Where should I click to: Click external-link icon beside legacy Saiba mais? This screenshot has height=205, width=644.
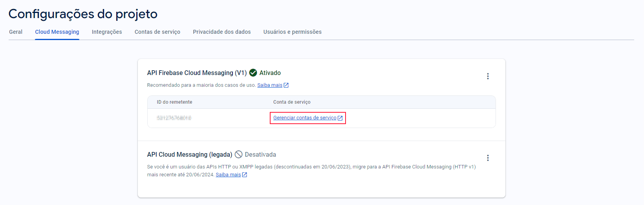tap(245, 175)
